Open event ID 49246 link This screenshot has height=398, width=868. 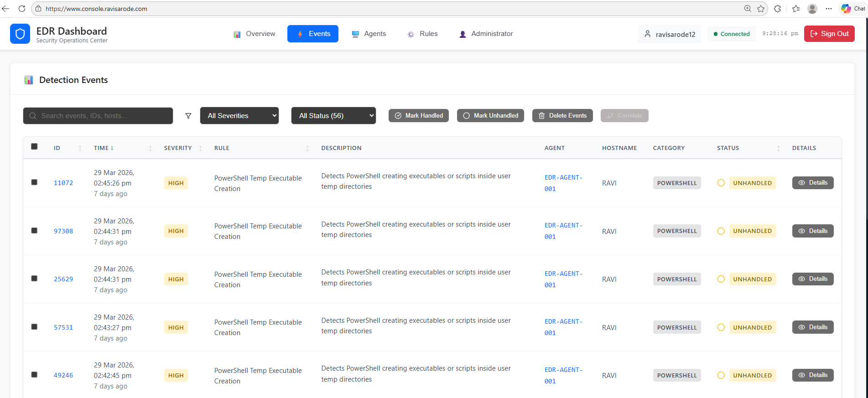click(63, 375)
